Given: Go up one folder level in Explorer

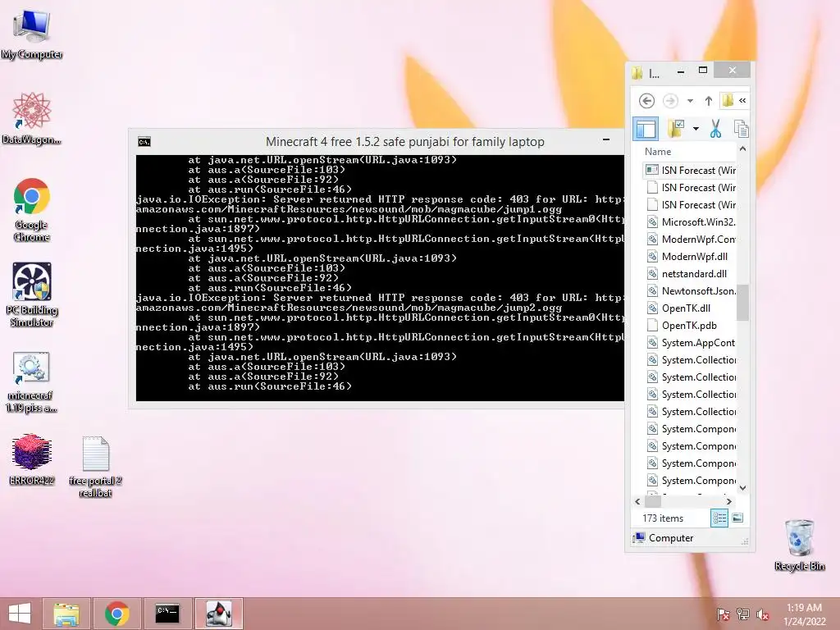Looking at the screenshot, I should tap(708, 101).
